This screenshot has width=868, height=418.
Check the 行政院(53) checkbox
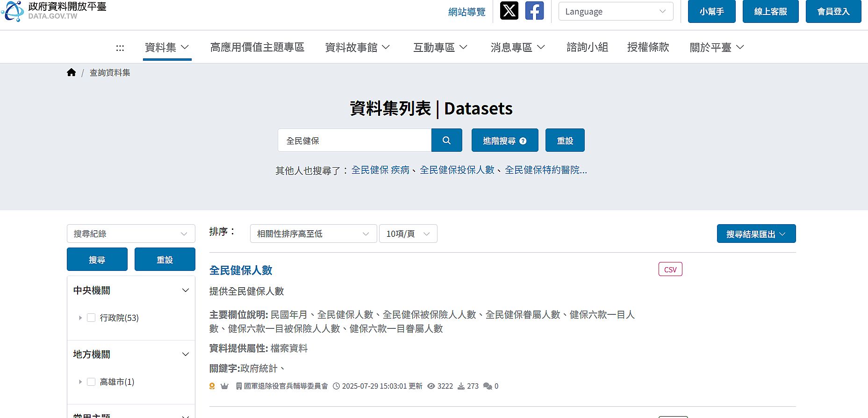(x=91, y=318)
